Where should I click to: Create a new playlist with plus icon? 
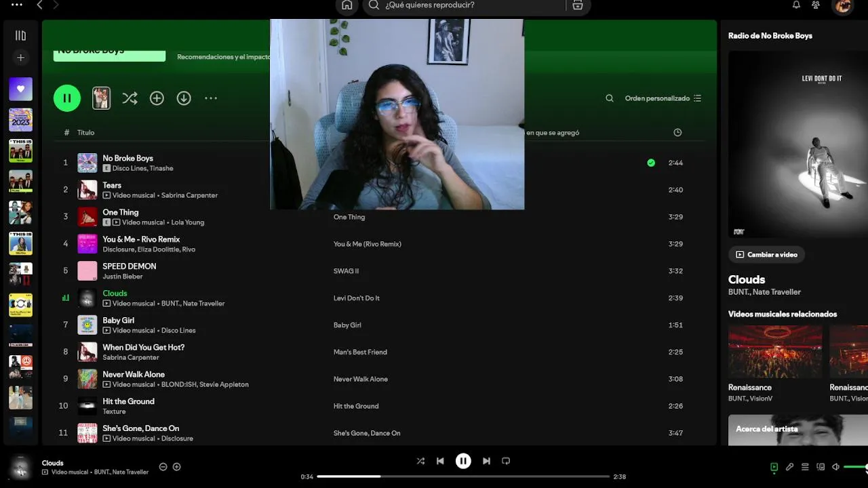[x=20, y=58]
